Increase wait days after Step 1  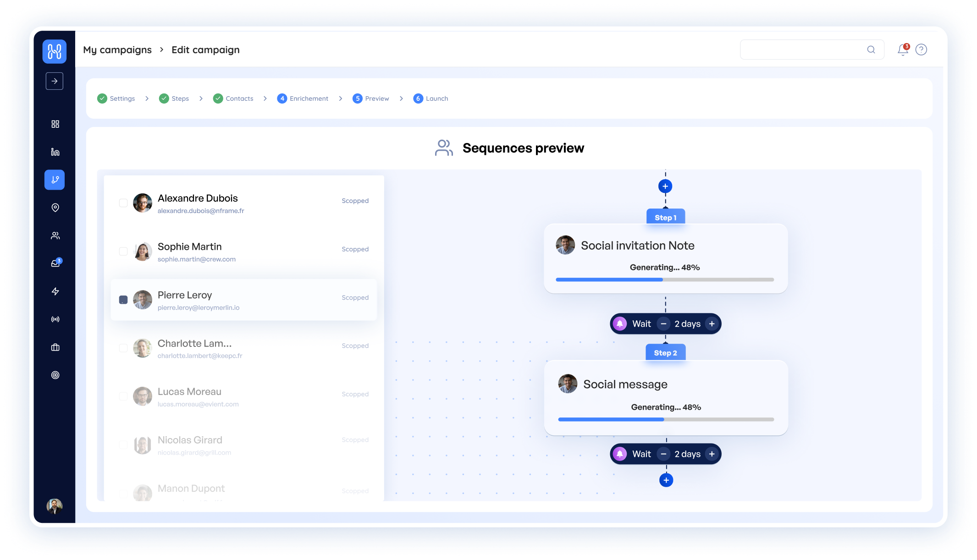pyautogui.click(x=712, y=324)
